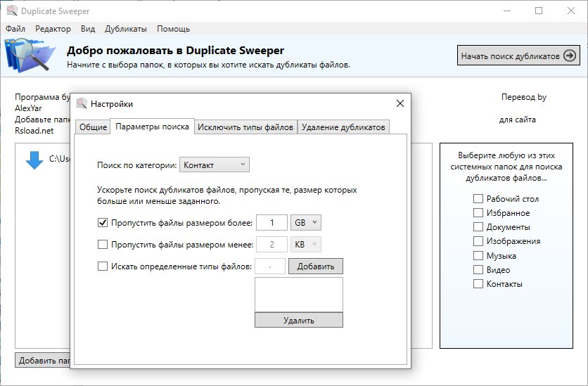Image resolution: width=588 pixels, height=386 pixels.
Task: Click the C:\Us folder path entry
Action: (x=59, y=158)
